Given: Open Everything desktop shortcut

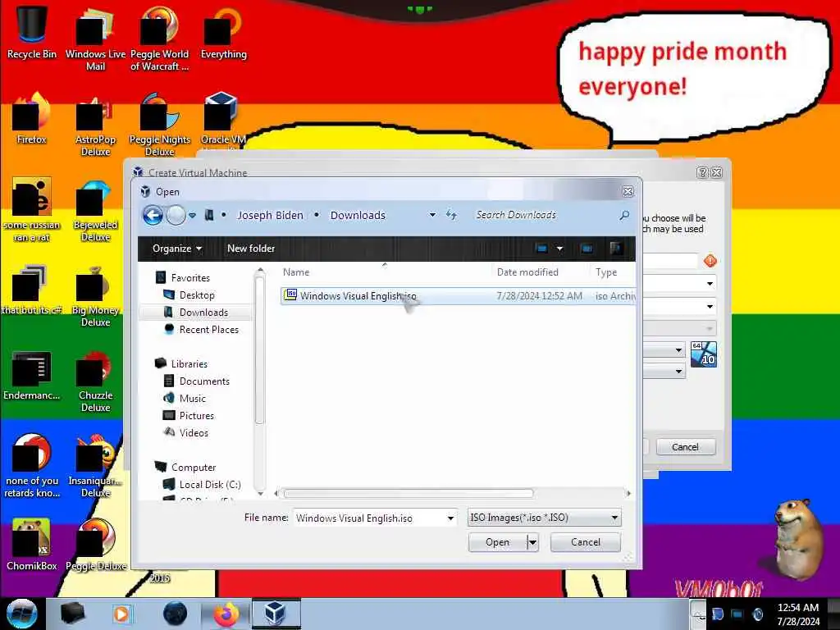Looking at the screenshot, I should (223, 33).
